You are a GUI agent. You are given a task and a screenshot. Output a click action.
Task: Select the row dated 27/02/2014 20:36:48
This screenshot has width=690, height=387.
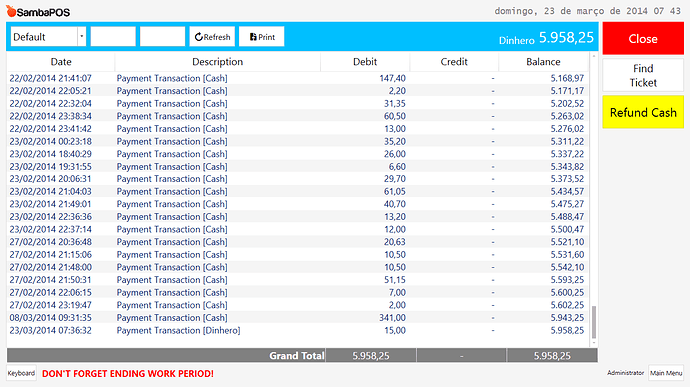pyautogui.click(x=297, y=242)
